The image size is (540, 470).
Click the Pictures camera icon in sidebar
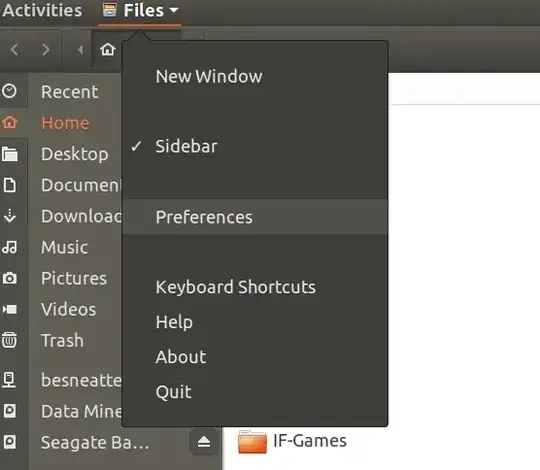pos(10,278)
